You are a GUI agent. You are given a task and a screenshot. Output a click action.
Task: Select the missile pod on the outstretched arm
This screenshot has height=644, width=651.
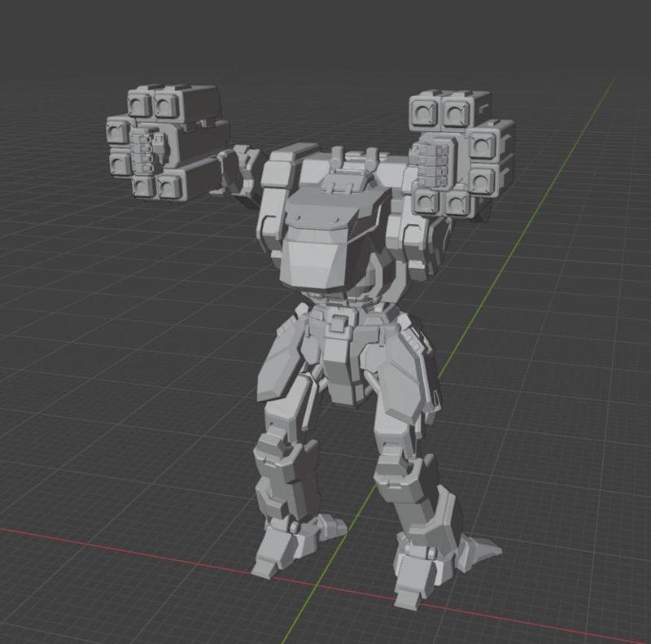click(x=168, y=142)
